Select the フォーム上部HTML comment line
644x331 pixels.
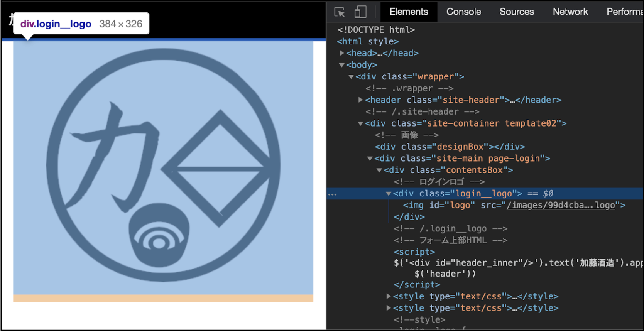pos(450,240)
